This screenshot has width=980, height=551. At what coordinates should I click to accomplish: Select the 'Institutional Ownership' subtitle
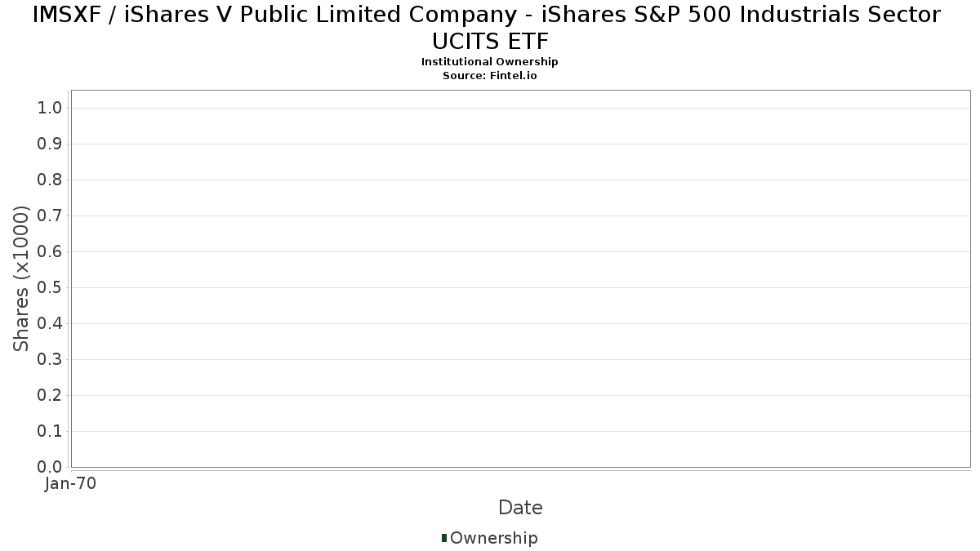489,62
